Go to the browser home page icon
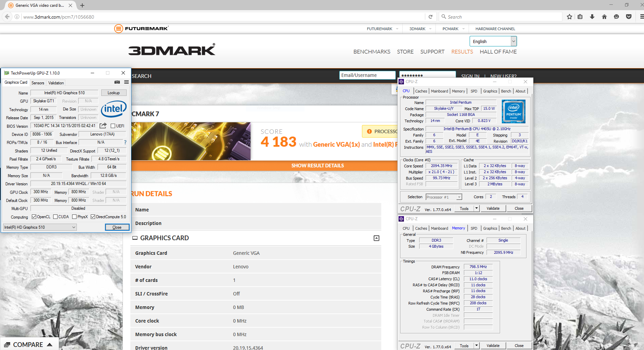The height and width of the screenshot is (350, 644). click(x=604, y=17)
